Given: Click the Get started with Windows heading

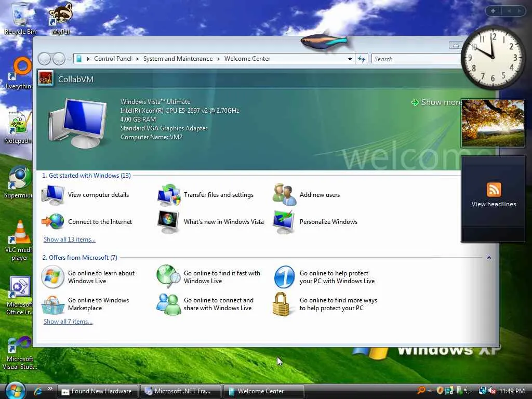Looking at the screenshot, I should pyautogui.click(x=86, y=176).
